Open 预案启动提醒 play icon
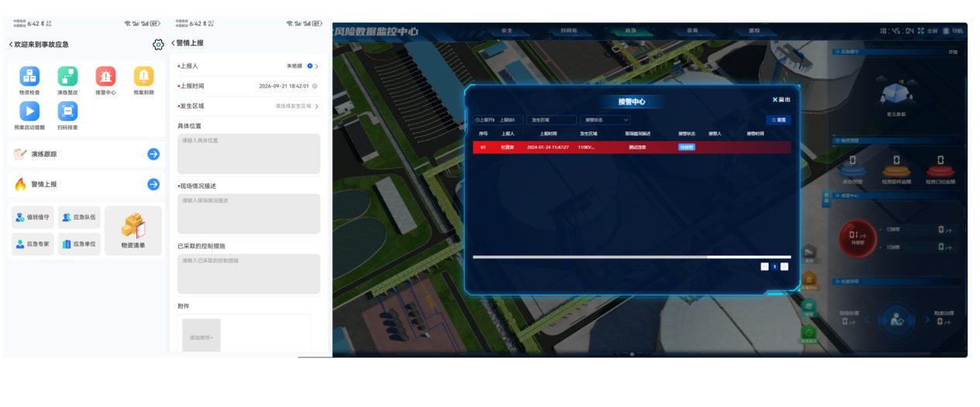Viewport: 980px width, 407px height. pyautogui.click(x=29, y=111)
